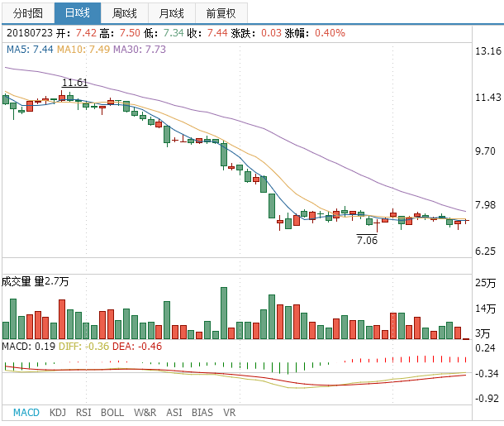
Task: Show the BIAS indicator
Action: click(x=202, y=413)
